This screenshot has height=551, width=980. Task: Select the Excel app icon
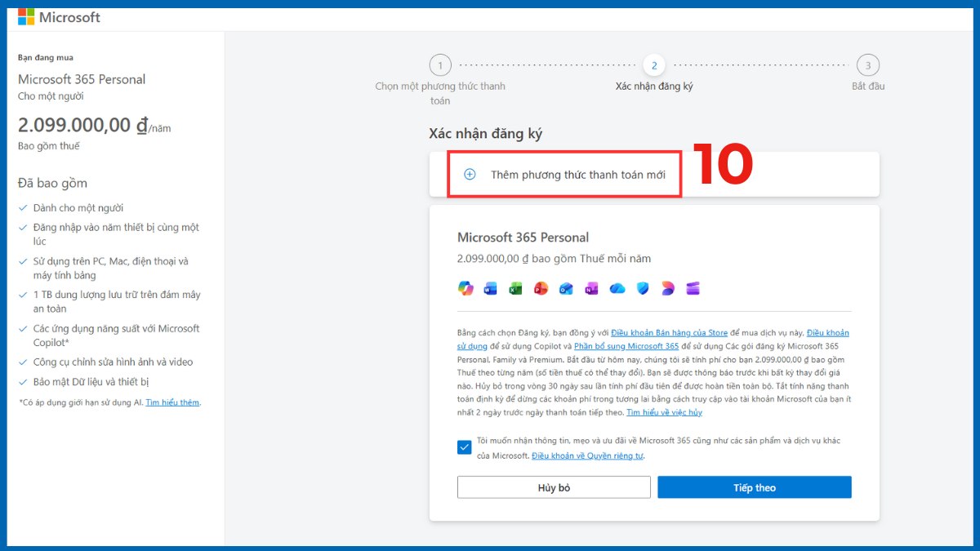(x=515, y=288)
